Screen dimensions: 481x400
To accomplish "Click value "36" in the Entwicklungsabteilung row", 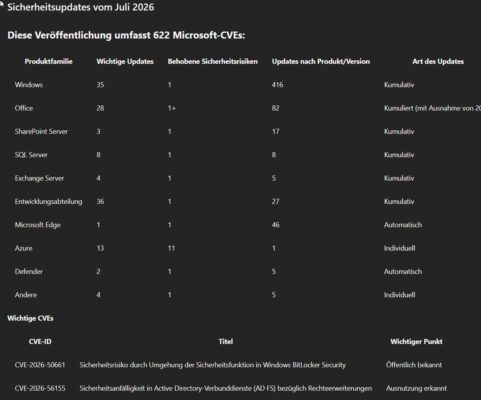I will [x=100, y=201].
